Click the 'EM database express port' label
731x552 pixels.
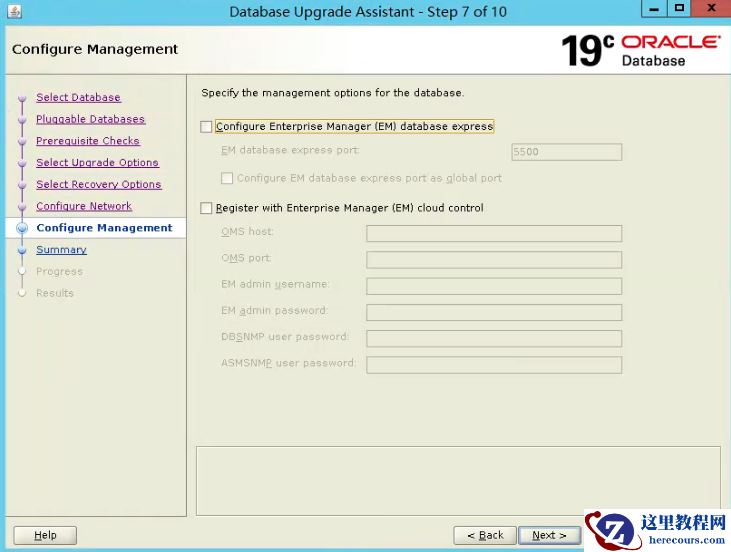point(290,150)
